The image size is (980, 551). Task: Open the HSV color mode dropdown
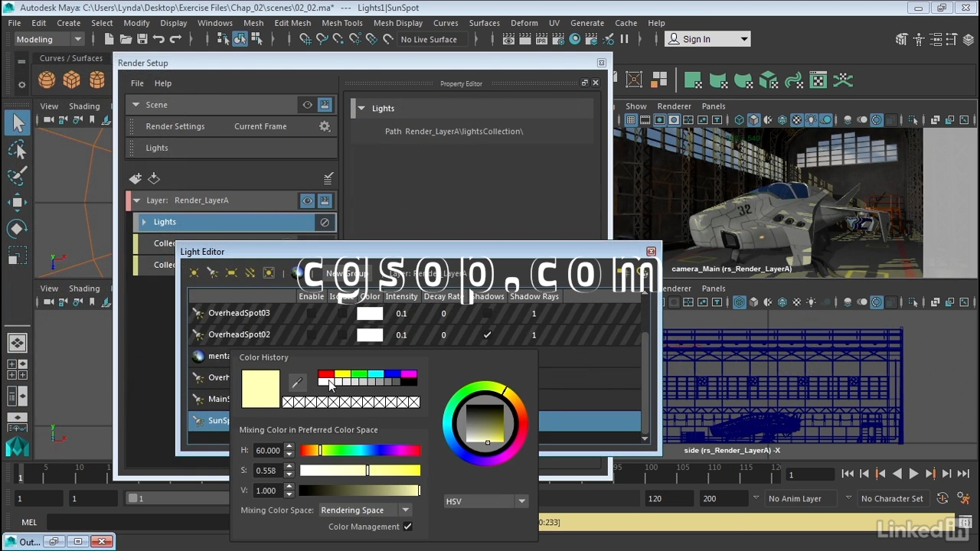(x=485, y=501)
